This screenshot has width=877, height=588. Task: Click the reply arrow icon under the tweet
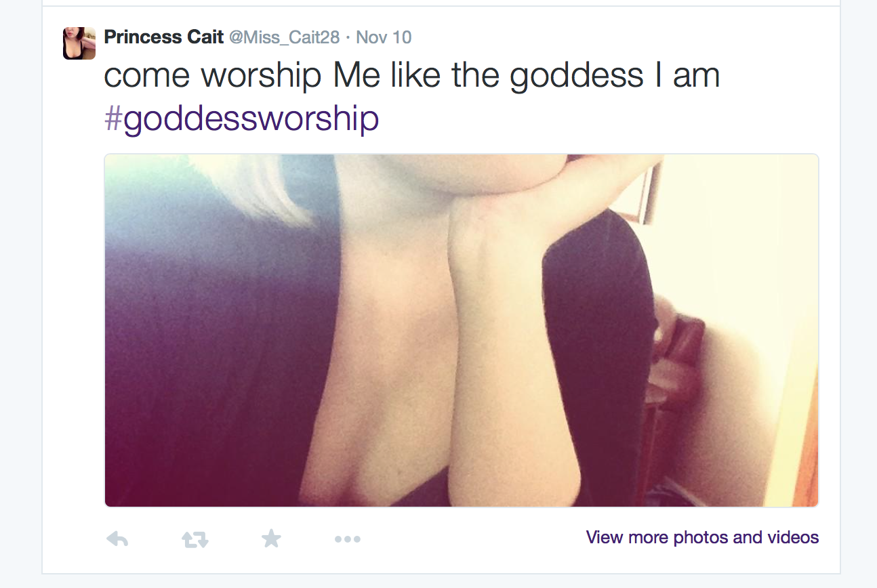tap(118, 539)
